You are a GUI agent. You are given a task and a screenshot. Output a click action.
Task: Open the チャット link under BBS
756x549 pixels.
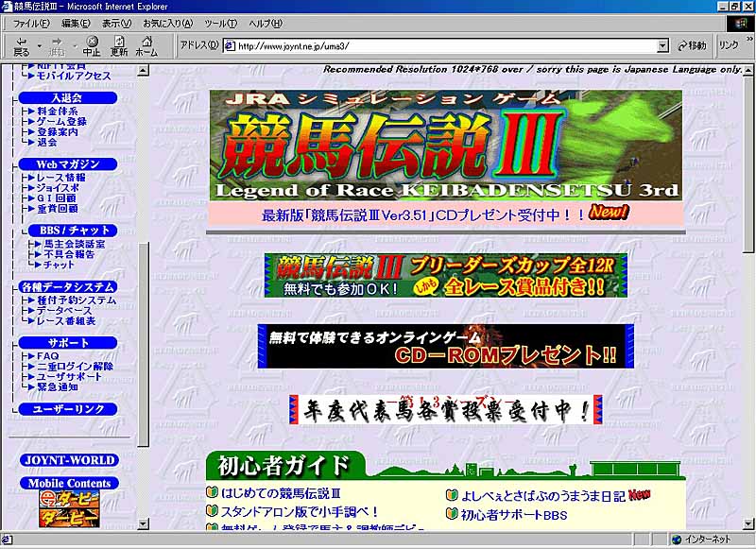pyautogui.click(x=59, y=265)
